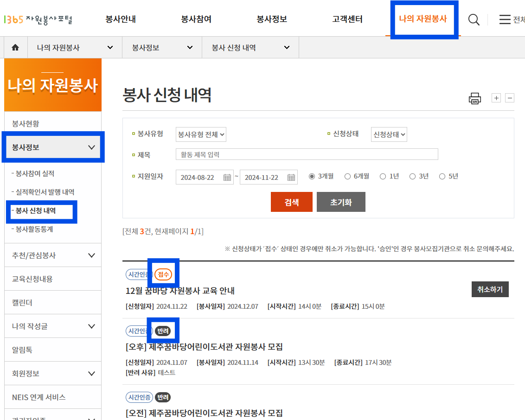Open the 봉사유형 전체 dropdown
525x420 pixels.
click(x=201, y=134)
